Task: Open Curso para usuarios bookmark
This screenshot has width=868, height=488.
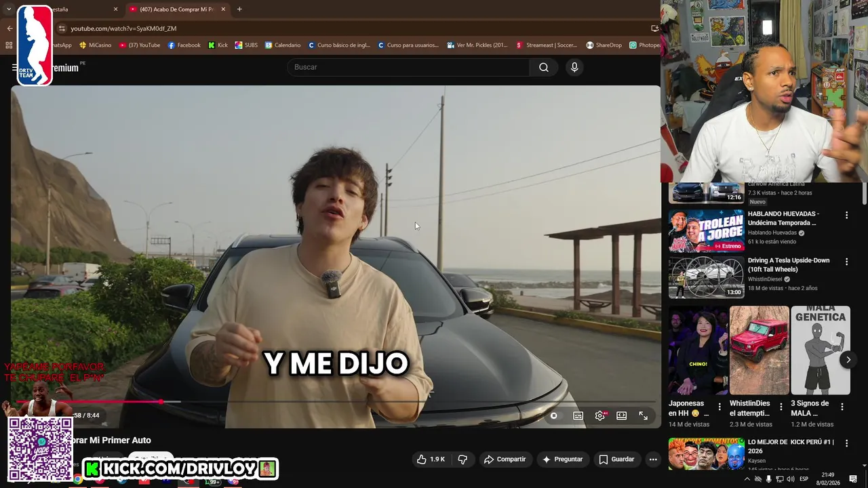Action: pyautogui.click(x=408, y=45)
